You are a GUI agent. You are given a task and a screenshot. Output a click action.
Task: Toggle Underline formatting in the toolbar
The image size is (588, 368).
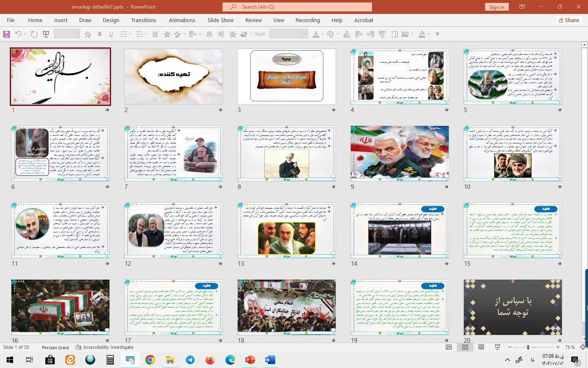(x=111, y=34)
